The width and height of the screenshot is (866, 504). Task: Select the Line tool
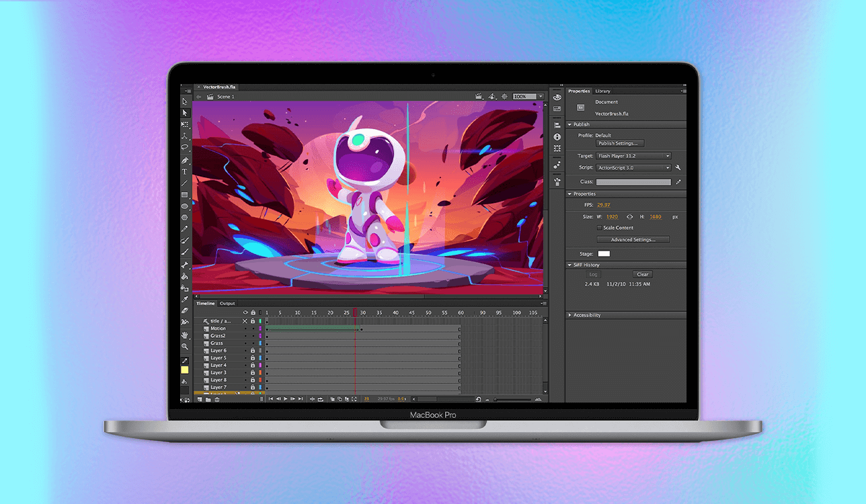[x=185, y=183]
